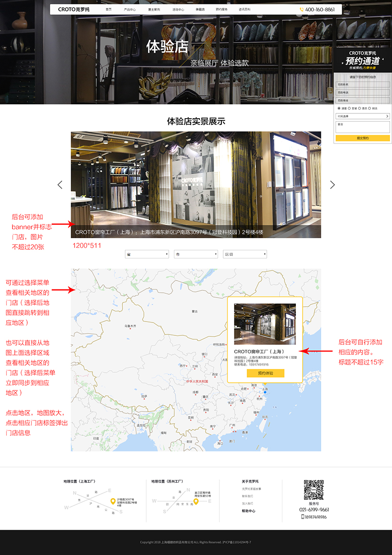The width and height of the screenshot is (392, 555).
Task: Focus the 您的电话 input field
Action: [363, 92]
